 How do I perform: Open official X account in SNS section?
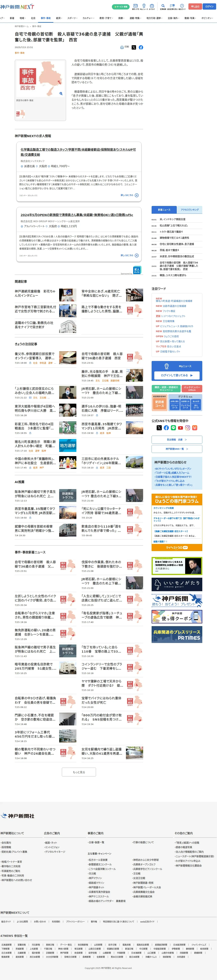159,428
